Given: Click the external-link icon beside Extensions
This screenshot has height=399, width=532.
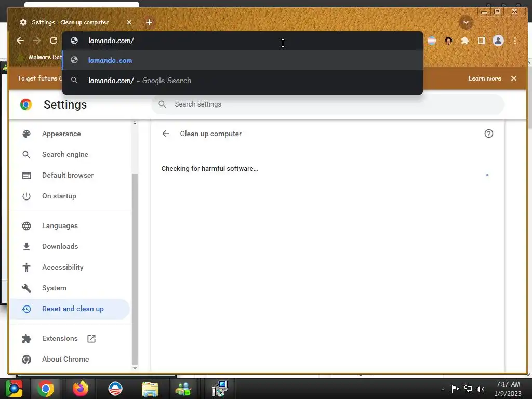Looking at the screenshot, I should point(91,339).
